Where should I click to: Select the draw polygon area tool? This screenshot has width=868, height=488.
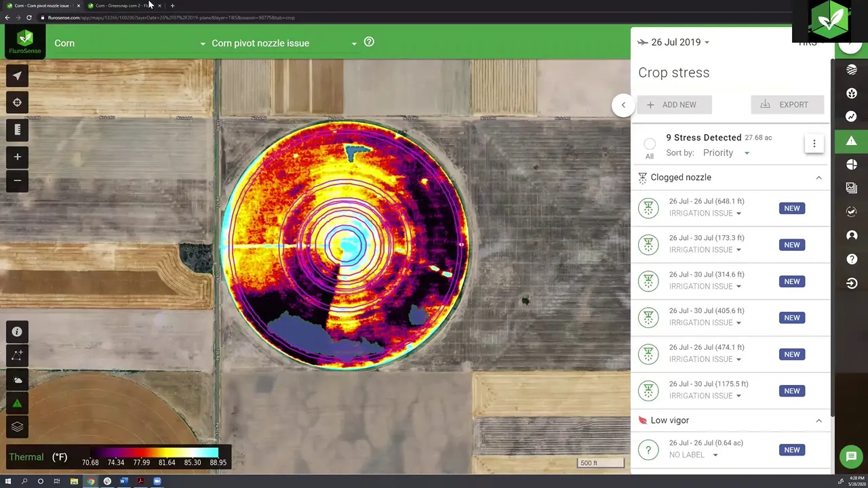click(x=17, y=355)
